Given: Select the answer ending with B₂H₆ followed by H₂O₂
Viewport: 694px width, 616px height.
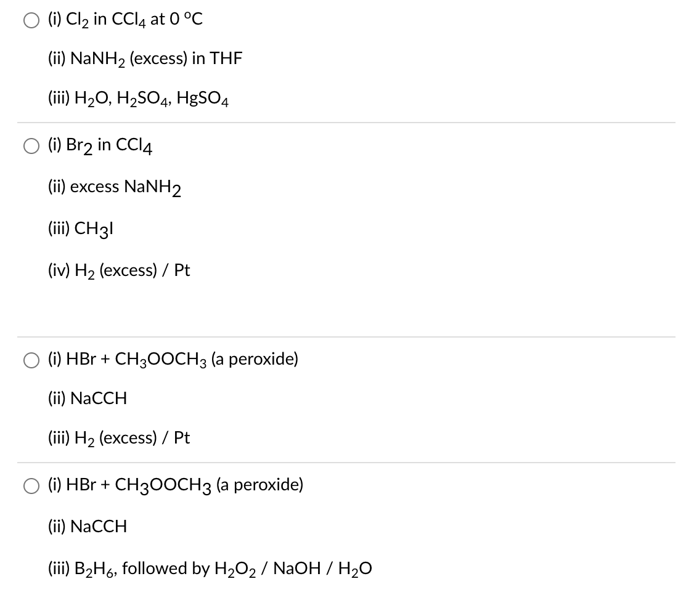Looking at the screenshot, I should point(31,485).
